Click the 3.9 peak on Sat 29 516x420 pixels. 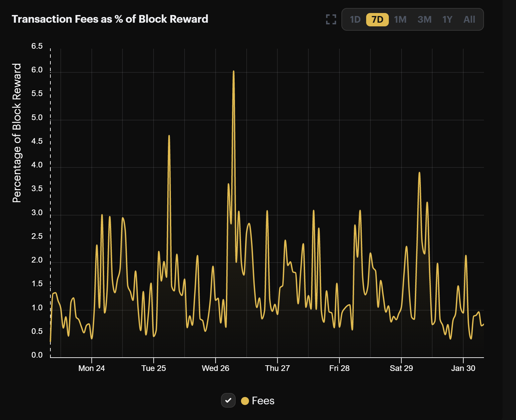pos(419,173)
